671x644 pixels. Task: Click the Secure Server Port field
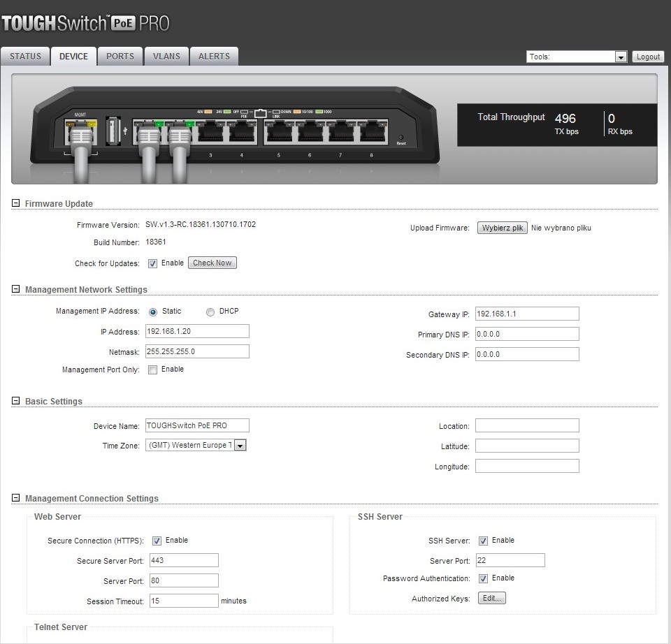click(x=184, y=560)
